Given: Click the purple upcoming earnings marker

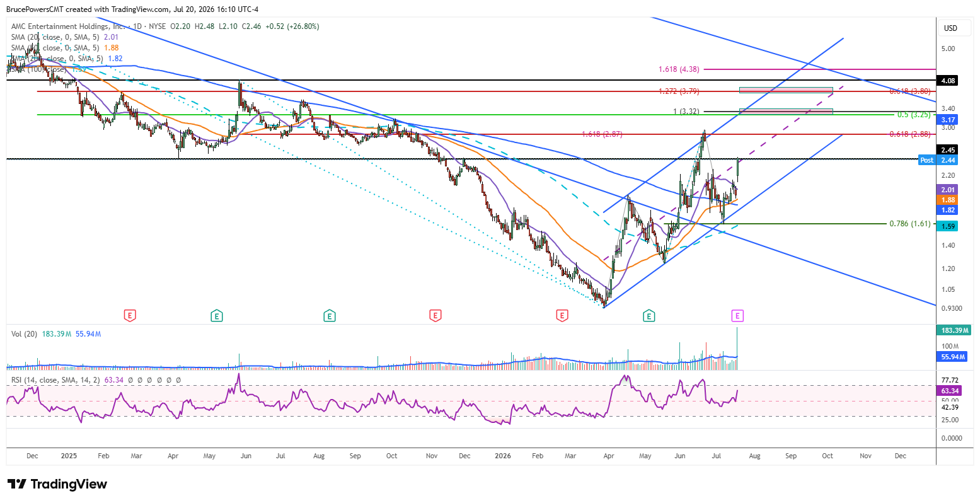Looking at the screenshot, I should click(738, 315).
